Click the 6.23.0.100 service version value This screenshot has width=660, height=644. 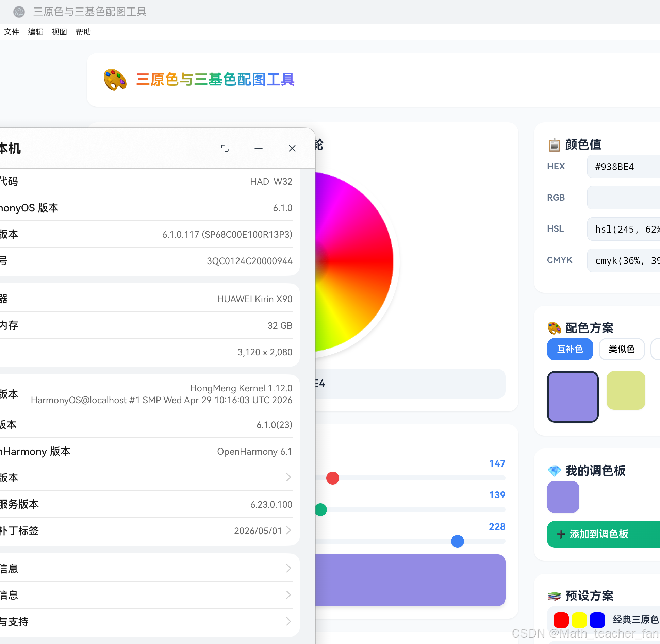click(x=271, y=505)
